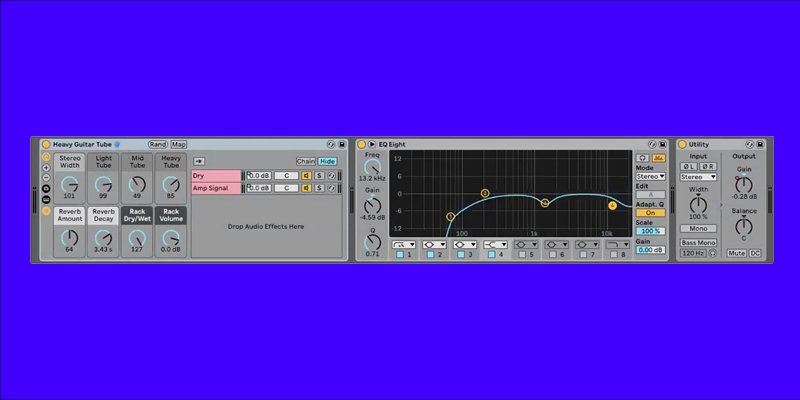Image resolution: width=800 pixels, height=400 pixels.
Task: Open the filter type dropdown for band 3
Action: click(x=465, y=245)
